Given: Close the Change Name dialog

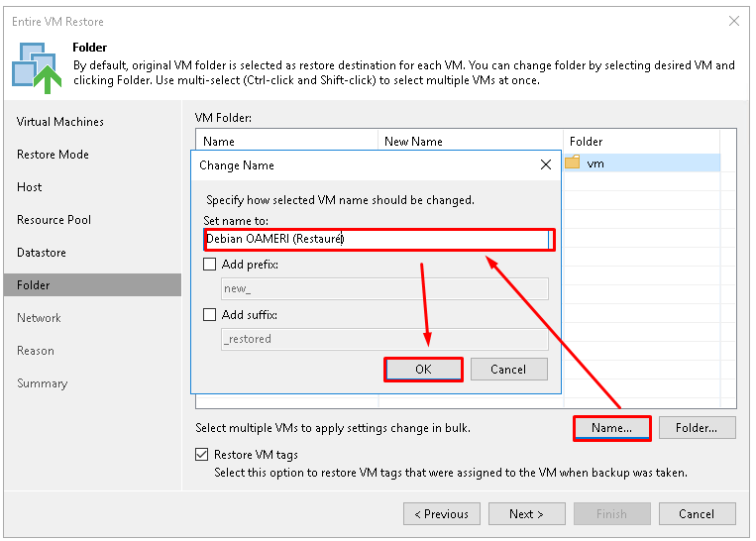Looking at the screenshot, I should 546,164.
